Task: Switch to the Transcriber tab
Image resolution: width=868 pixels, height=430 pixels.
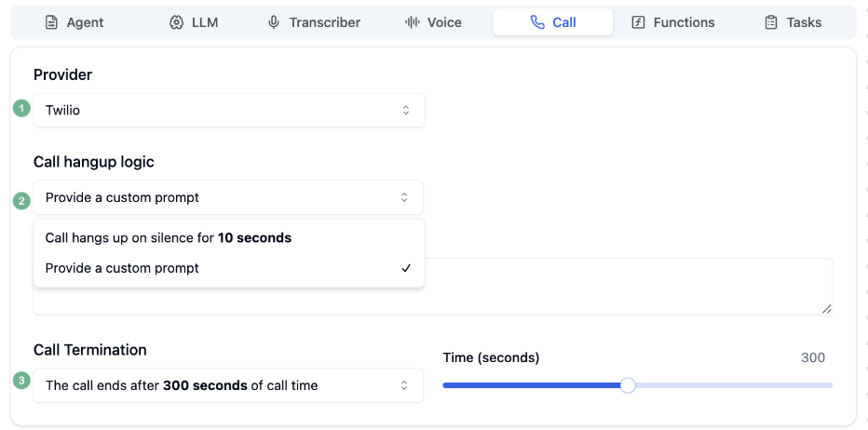Action: pyautogui.click(x=313, y=22)
